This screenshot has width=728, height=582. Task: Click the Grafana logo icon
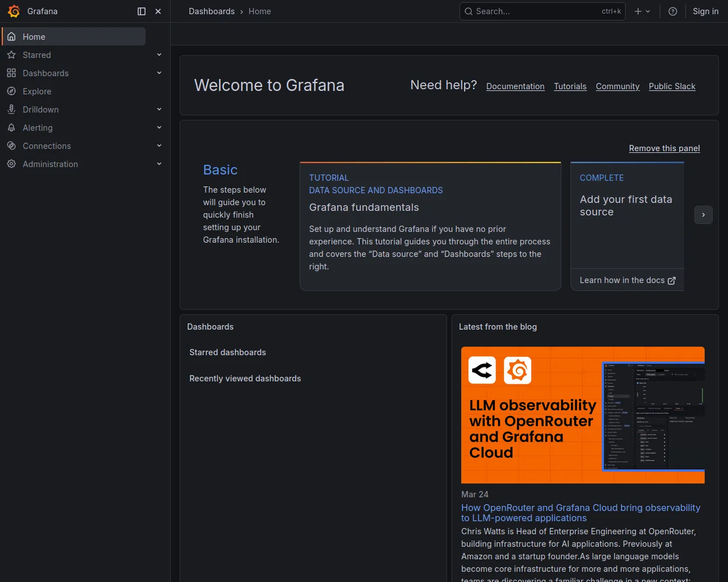[14, 11]
